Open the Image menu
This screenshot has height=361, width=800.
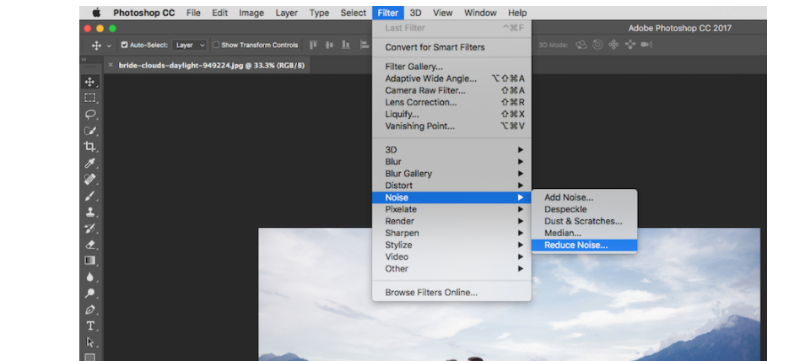click(x=252, y=13)
